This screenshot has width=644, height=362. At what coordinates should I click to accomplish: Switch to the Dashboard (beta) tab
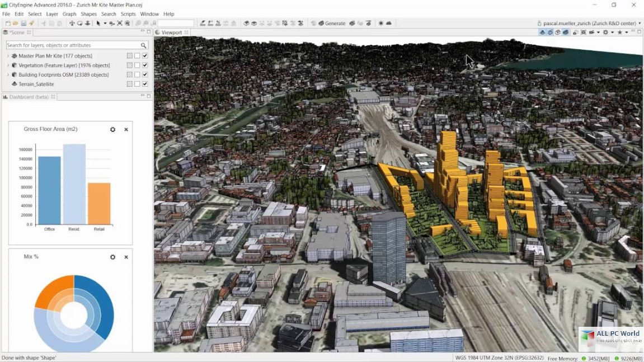click(29, 97)
